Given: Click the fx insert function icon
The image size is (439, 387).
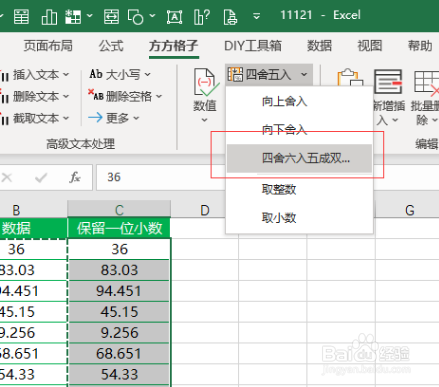Looking at the screenshot, I should [75, 177].
